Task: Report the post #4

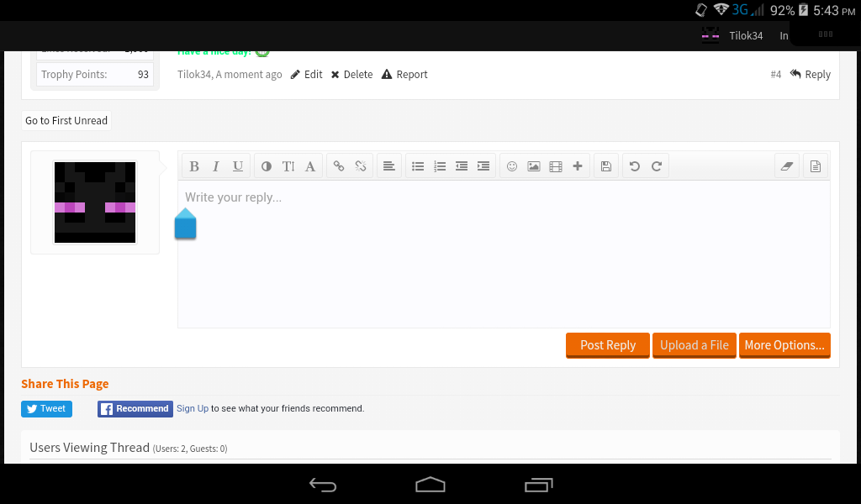Action: [x=404, y=75]
